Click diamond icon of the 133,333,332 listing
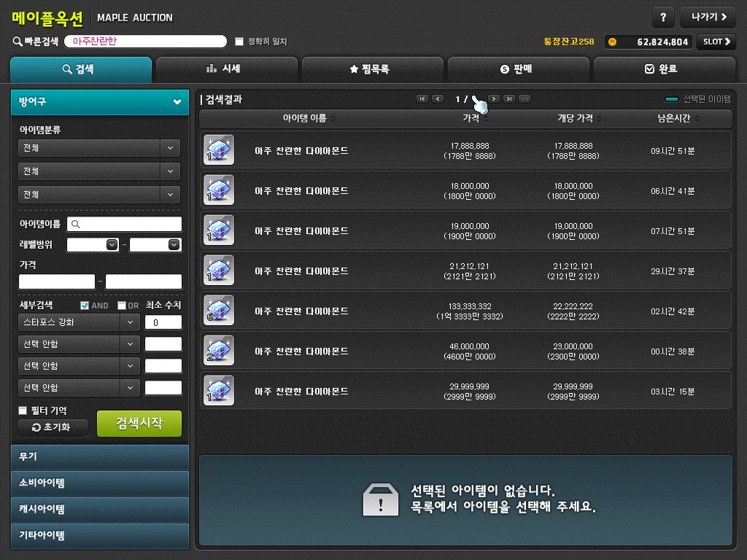747x560 pixels. tap(219, 310)
